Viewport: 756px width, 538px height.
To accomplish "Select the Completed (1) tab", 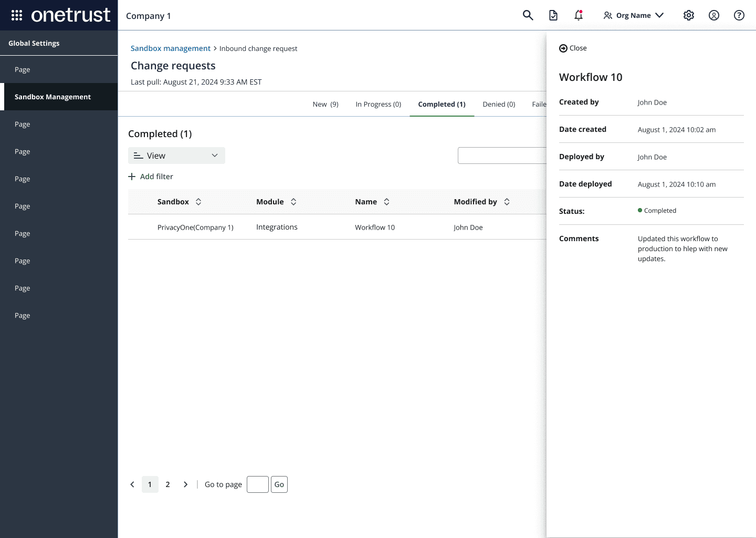I will [x=442, y=104].
